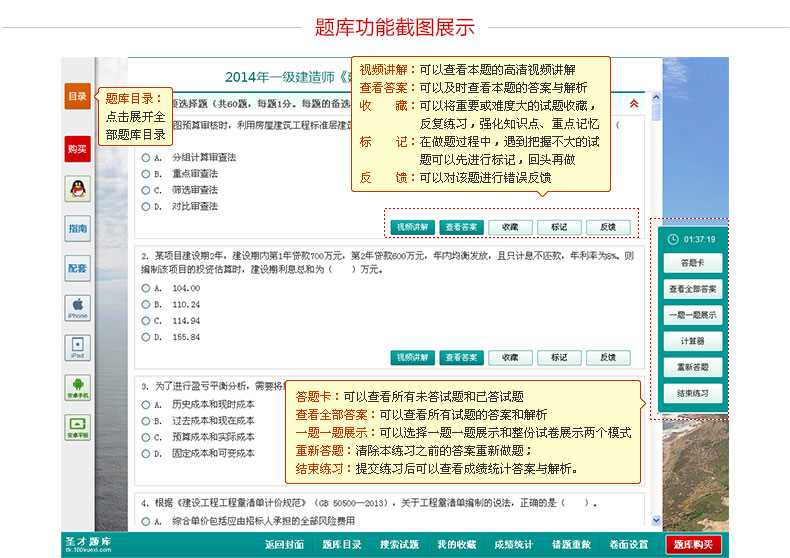Collapse the section with red double chevron
This screenshot has width=790, height=558.
(x=633, y=103)
